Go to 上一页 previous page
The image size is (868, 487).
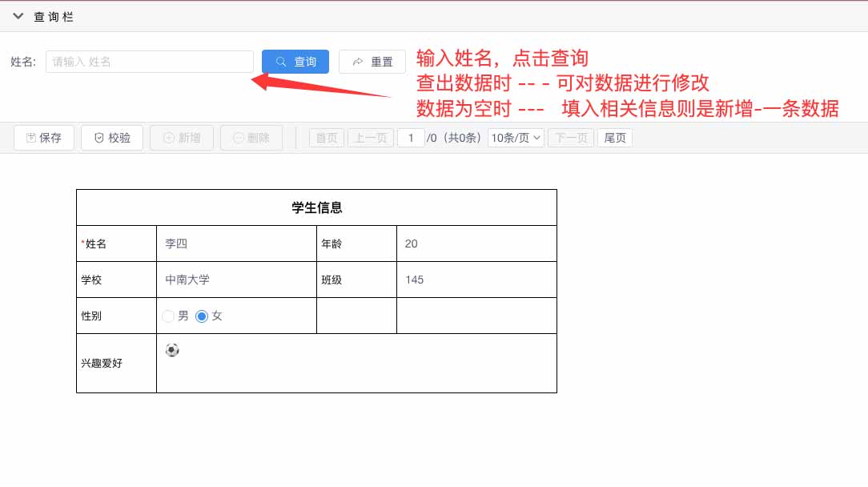pos(370,138)
